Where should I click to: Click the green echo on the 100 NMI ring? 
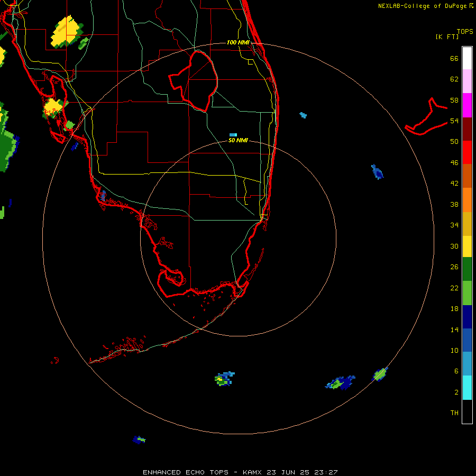click(380, 374)
